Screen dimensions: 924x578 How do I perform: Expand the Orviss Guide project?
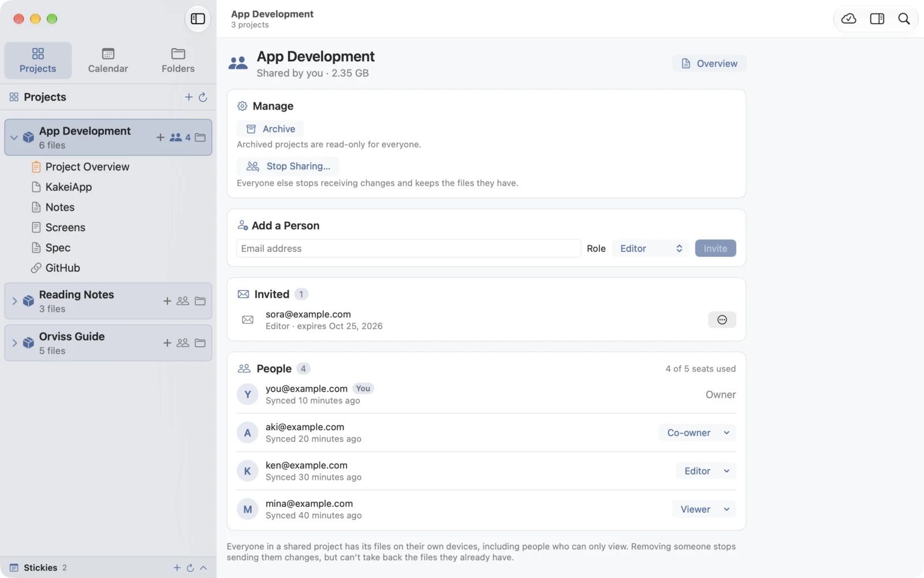pyautogui.click(x=14, y=343)
